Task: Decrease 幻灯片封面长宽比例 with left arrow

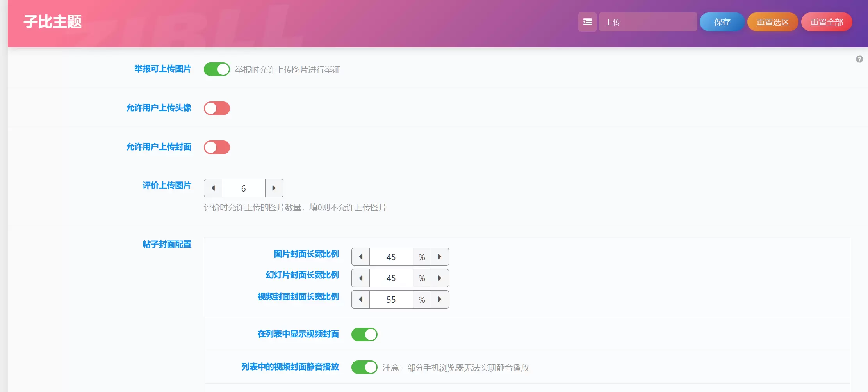Action: 361,278
